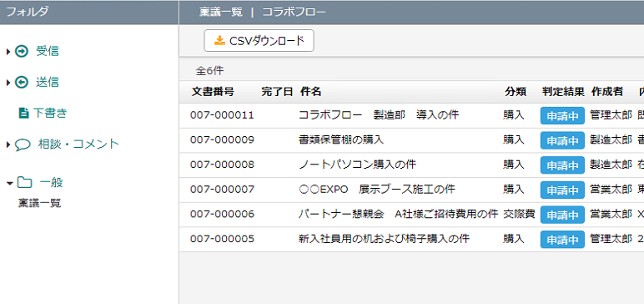Click the 受信 inbox arrow icon

coord(22,52)
